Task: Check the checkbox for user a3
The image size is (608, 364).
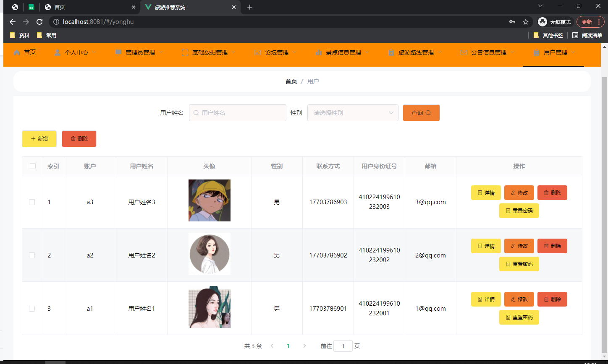Action: [x=32, y=202]
